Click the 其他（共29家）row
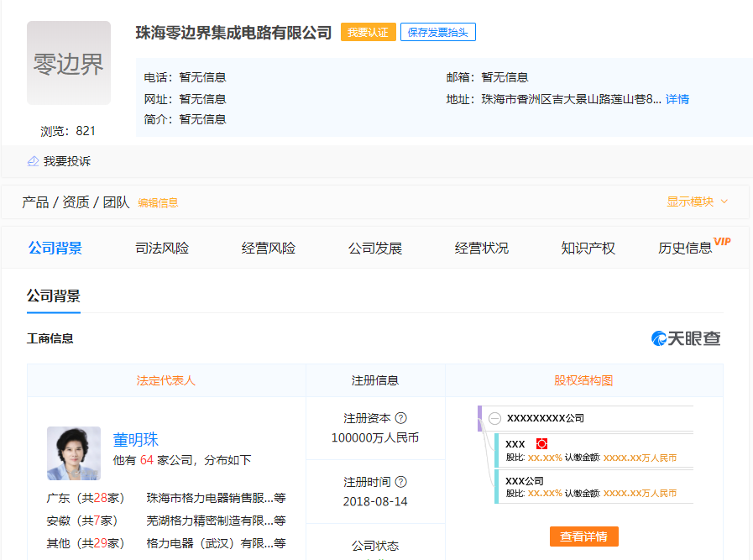The width and height of the screenshot is (753, 560). (86, 543)
